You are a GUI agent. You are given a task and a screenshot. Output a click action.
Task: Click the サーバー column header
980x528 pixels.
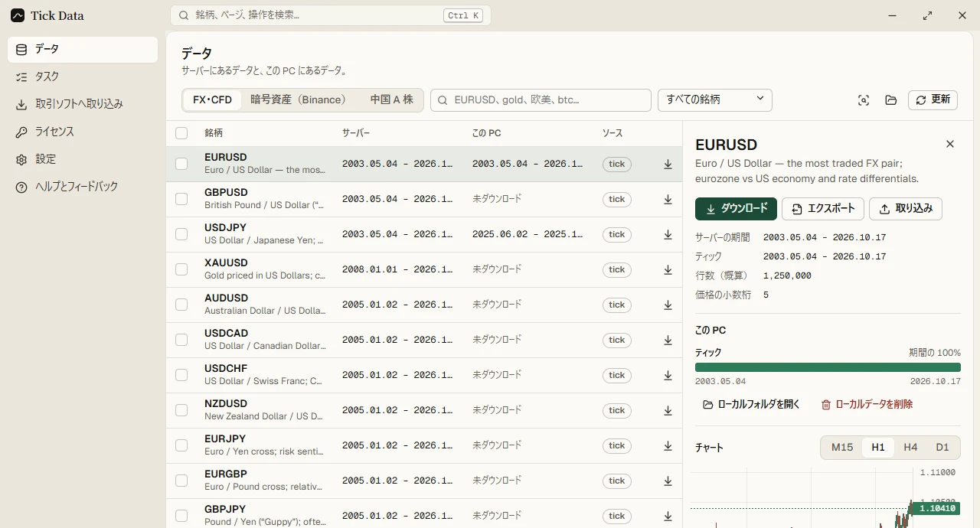pos(356,133)
